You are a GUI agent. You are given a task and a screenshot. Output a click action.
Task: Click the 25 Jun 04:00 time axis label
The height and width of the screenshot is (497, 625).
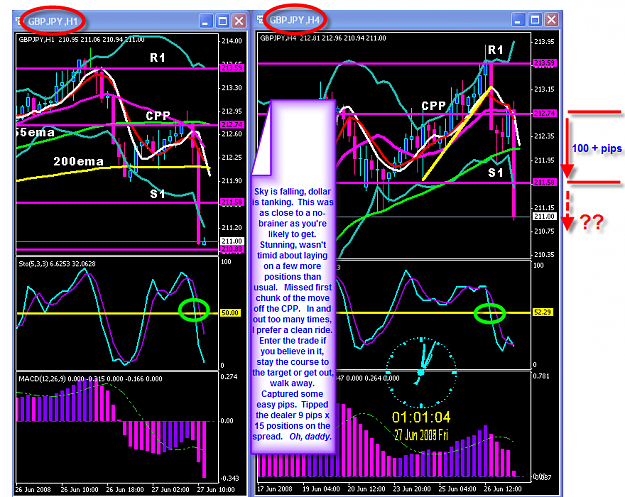coord(457,489)
